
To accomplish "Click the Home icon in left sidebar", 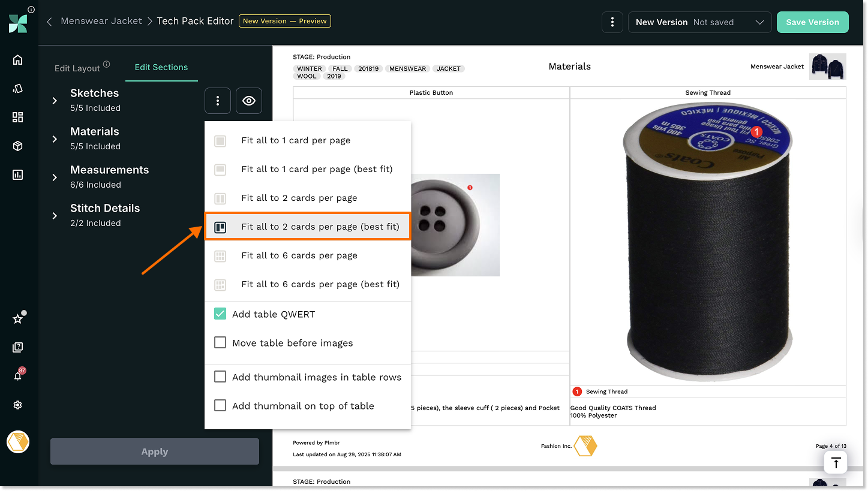I will pyautogui.click(x=18, y=60).
